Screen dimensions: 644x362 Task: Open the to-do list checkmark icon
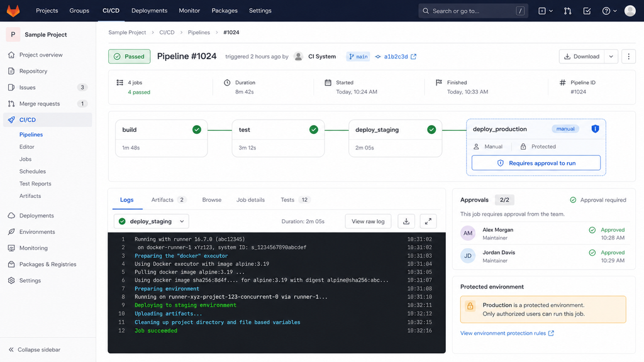click(587, 11)
